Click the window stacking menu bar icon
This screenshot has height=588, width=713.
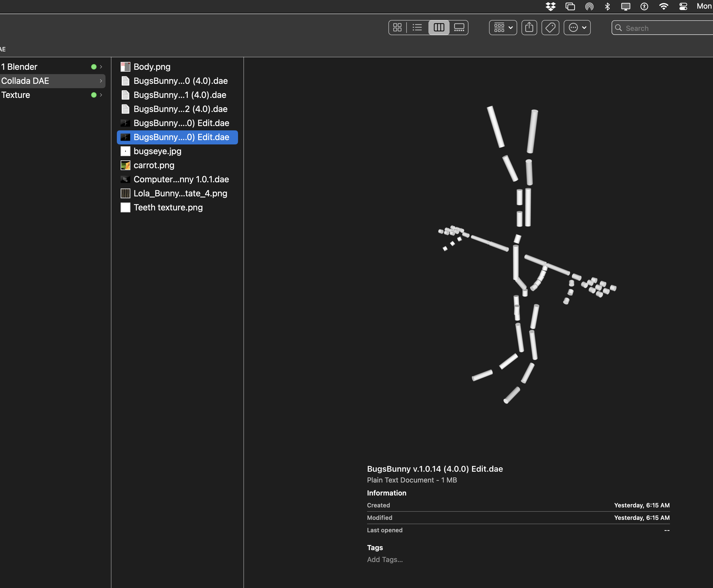click(x=570, y=6)
